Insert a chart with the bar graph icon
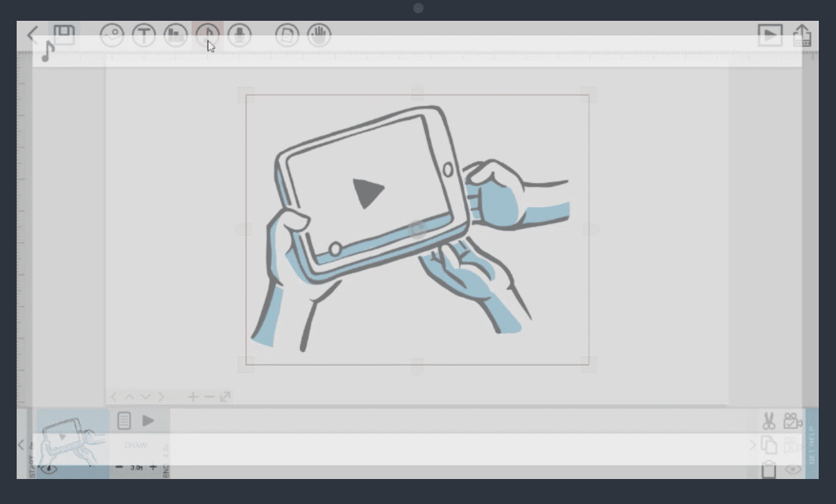836x504 pixels. coord(176,35)
